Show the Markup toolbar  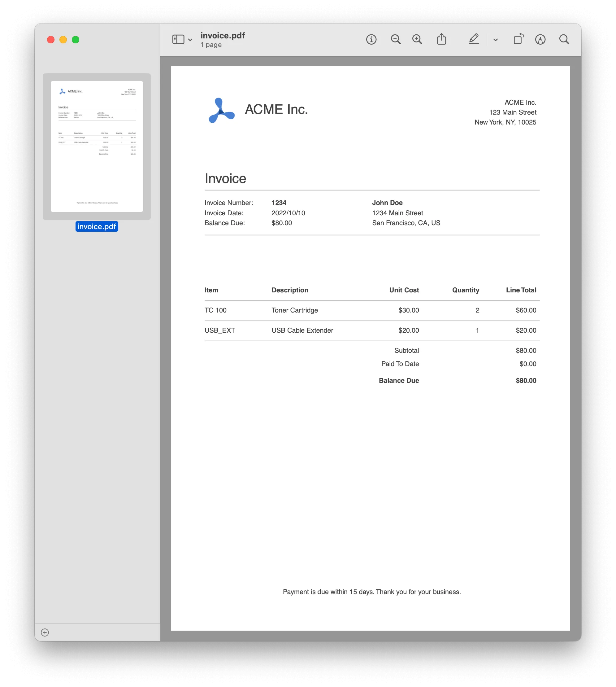pos(540,39)
